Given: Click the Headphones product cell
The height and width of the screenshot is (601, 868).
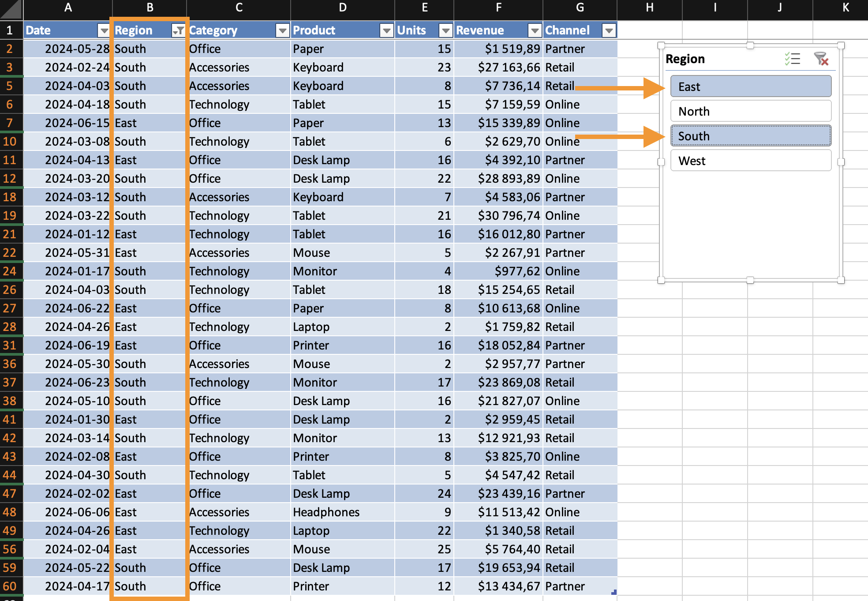Looking at the screenshot, I should [326, 512].
